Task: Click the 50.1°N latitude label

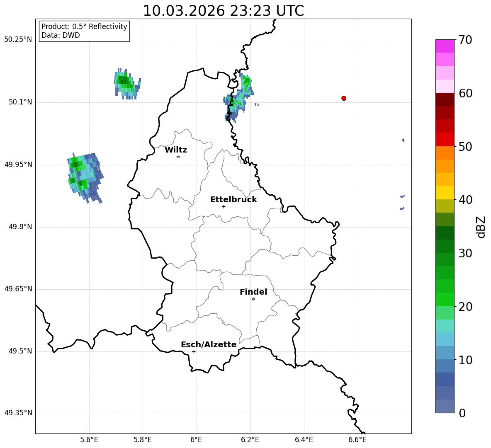Action: click(20, 102)
